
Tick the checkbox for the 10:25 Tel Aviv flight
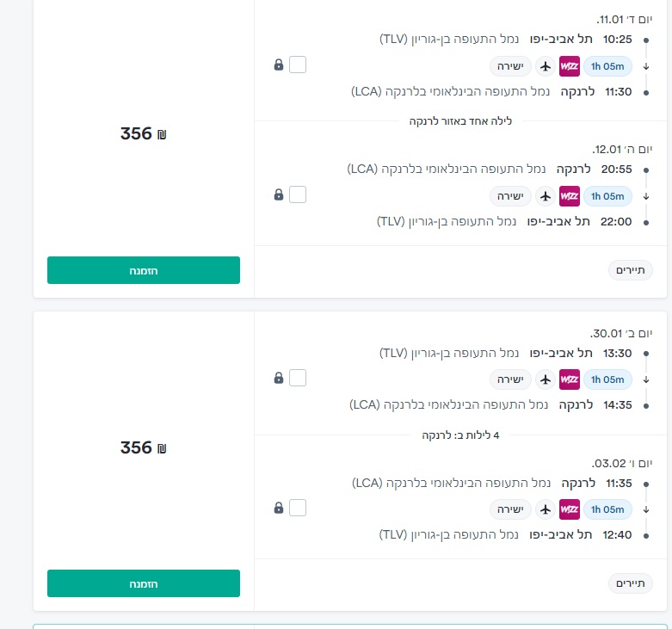[298, 65]
